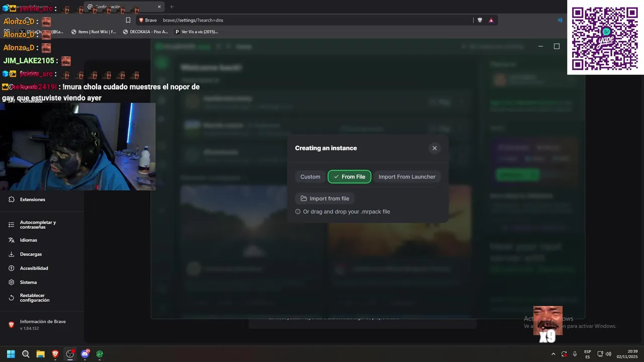Open Brave browser from the taskbar
The height and width of the screenshot is (362, 644).
55,354
